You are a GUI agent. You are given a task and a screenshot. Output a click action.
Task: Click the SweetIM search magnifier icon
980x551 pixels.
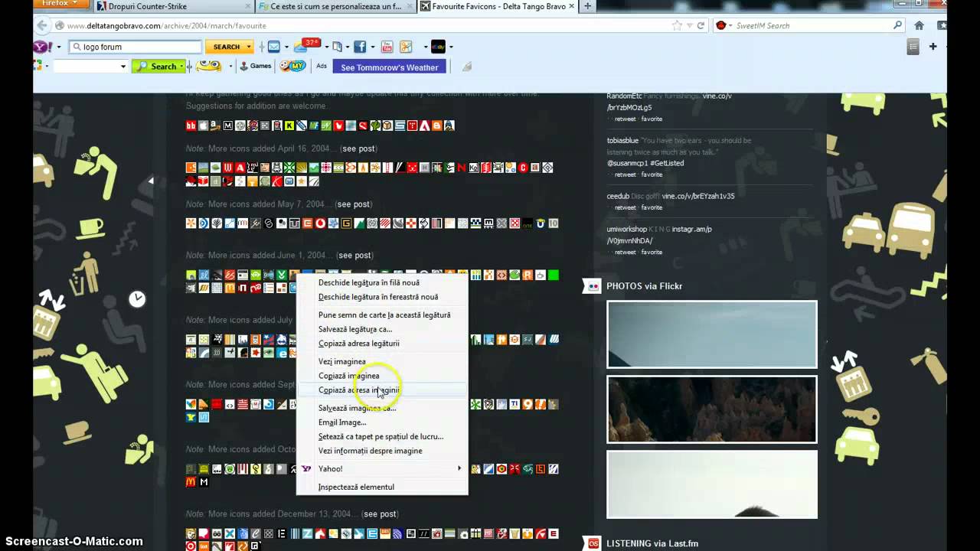pyautogui.click(x=898, y=25)
